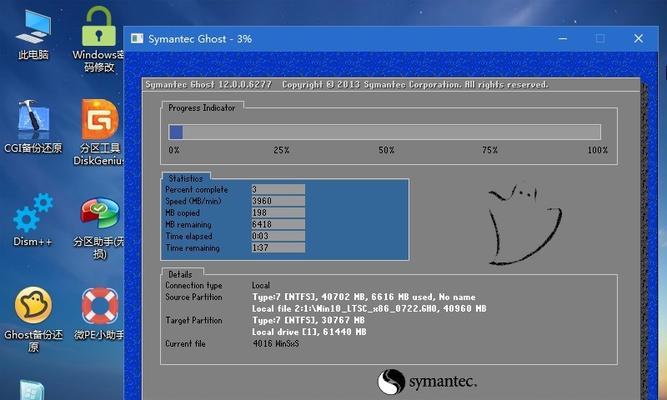Launch 分区助手 partition assistant icon
This screenshot has height=400, width=667.
click(99, 213)
